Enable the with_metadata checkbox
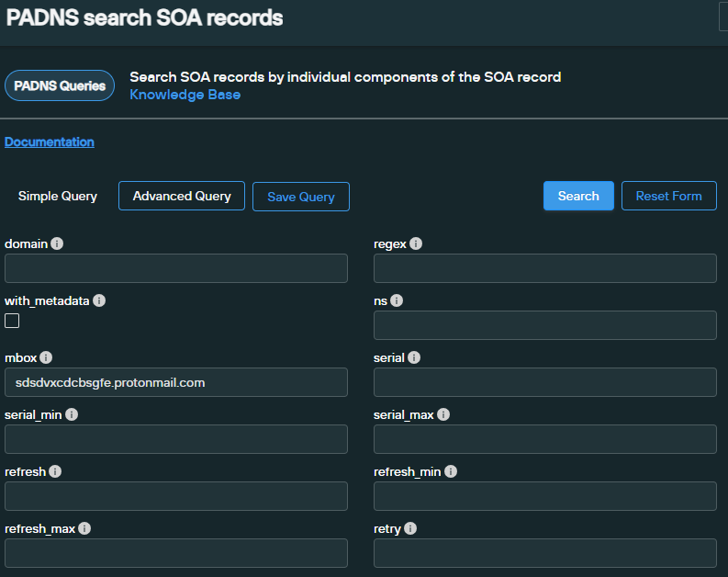Image resolution: width=728 pixels, height=577 pixels. click(12, 321)
